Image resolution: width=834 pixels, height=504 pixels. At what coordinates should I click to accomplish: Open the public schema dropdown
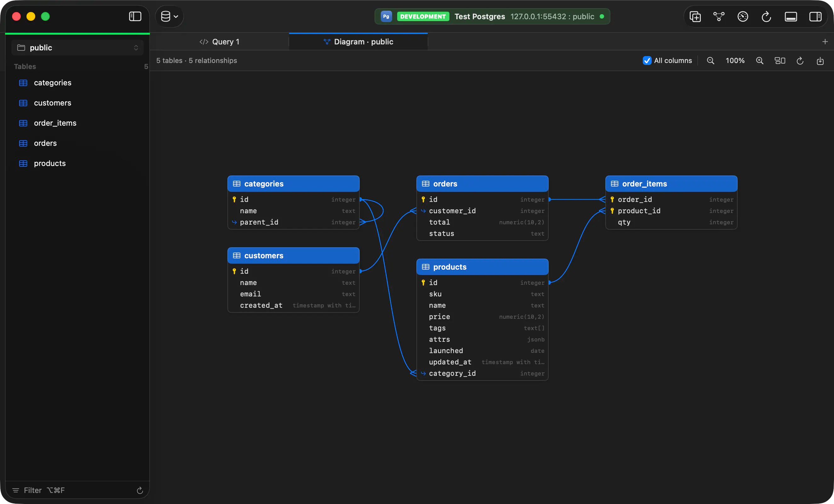[x=77, y=48]
